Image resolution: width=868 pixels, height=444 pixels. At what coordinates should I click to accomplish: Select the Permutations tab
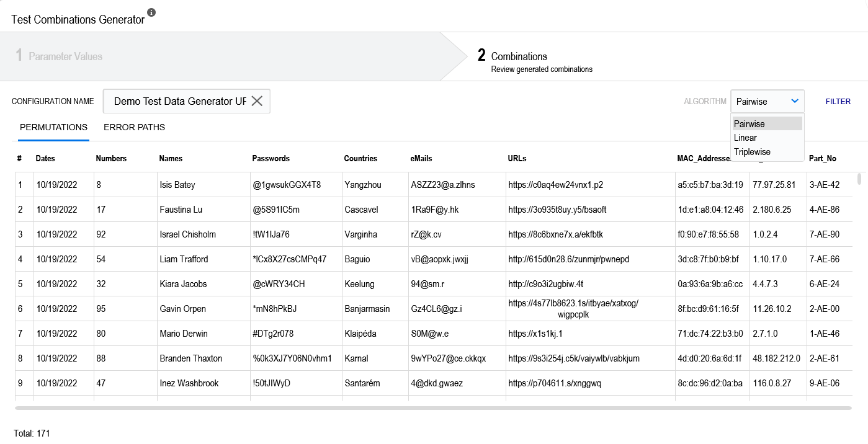53,128
